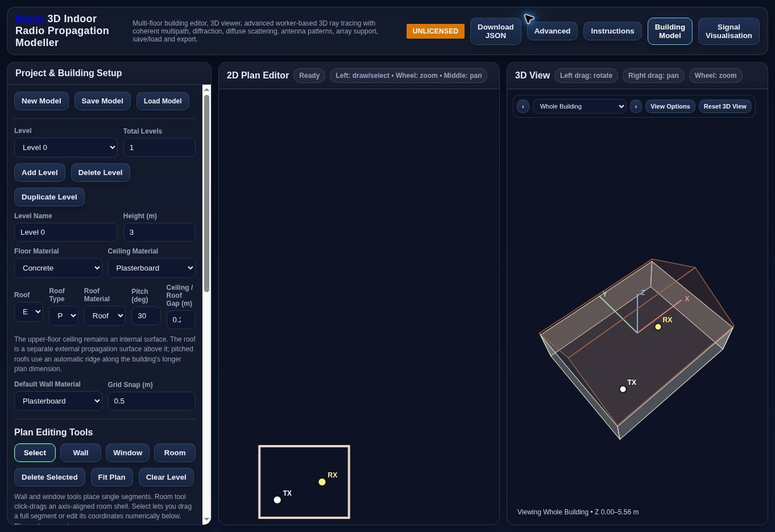The image size is (775, 532).
Task: Click the RX marker in the 3D view
Action: (658, 327)
